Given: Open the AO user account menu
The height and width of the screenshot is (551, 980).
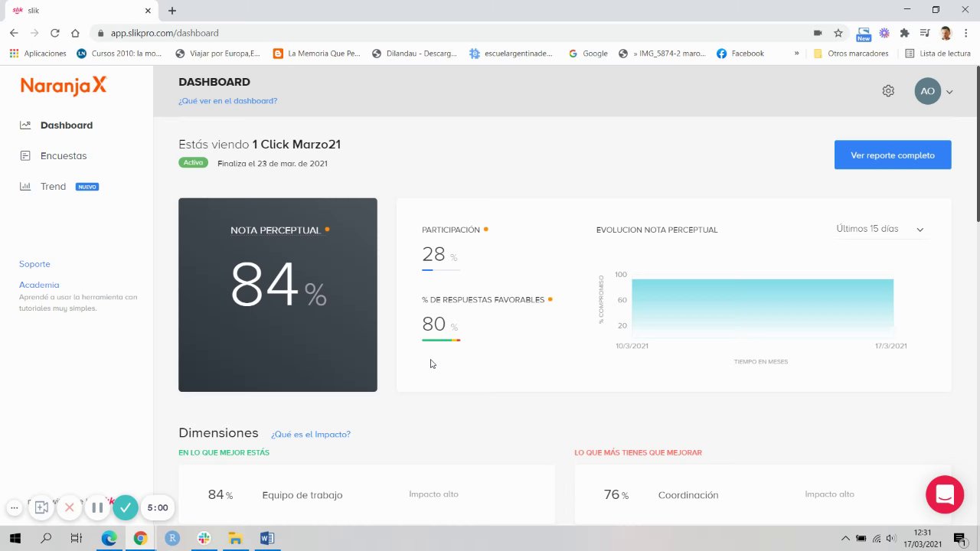Looking at the screenshot, I should (933, 91).
